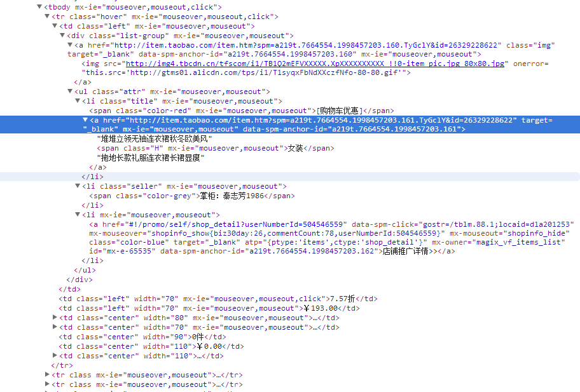Collapse the tr class="hover" node
The height and width of the screenshot is (392, 580).
coord(47,17)
